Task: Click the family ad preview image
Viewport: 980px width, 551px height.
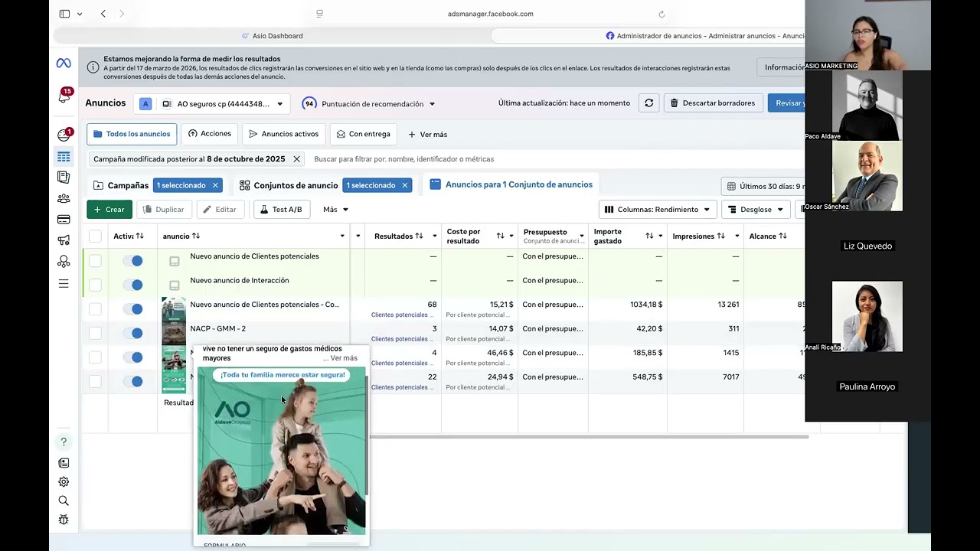Action: click(281, 451)
